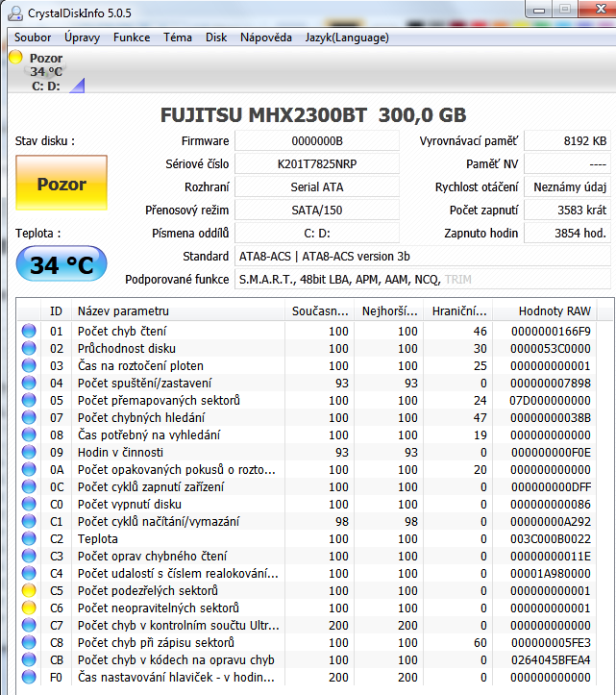The height and width of the screenshot is (695, 616).
Task: Click blue status icon for row ID C4
Action: click(x=29, y=573)
